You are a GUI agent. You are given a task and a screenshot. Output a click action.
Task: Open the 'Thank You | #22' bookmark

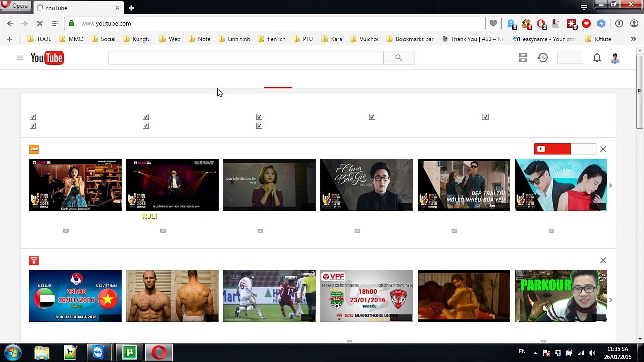coord(473,39)
